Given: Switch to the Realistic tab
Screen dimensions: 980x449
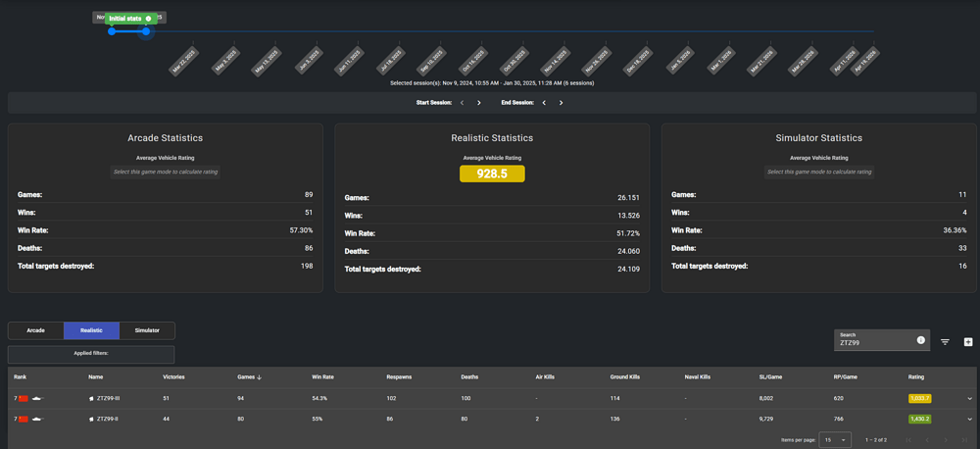Looking at the screenshot, I should tap(91, 330).
